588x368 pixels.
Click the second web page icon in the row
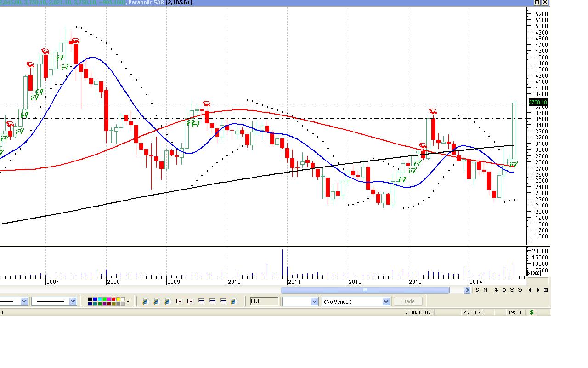(x=157, y=301)
